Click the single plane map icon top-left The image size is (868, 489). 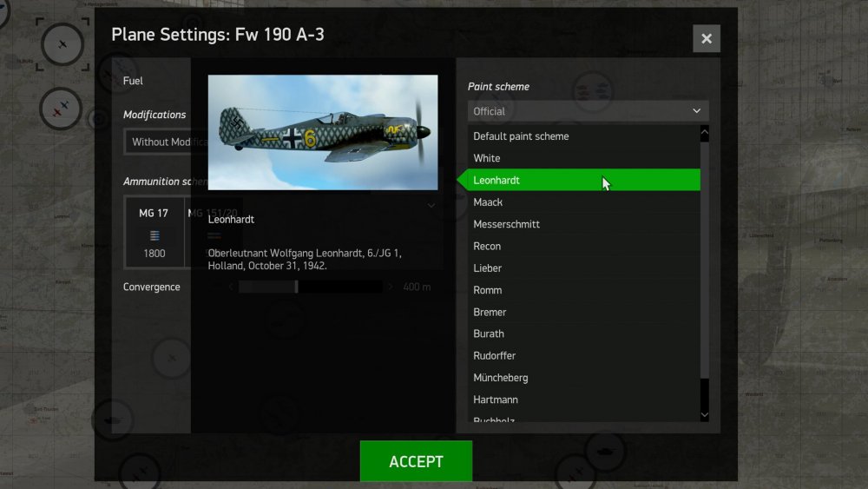[62, 44]
